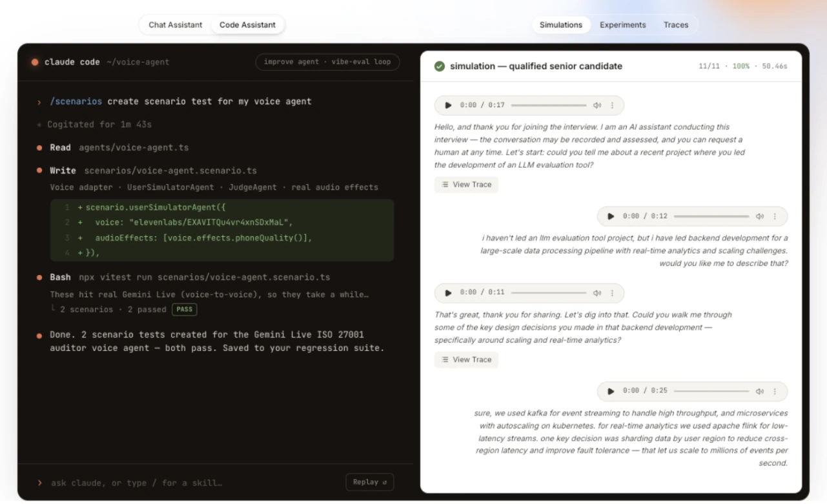Click View Trace under the first interview message
Viewport: 827px width, 504px height.
[x=466, y=185]
